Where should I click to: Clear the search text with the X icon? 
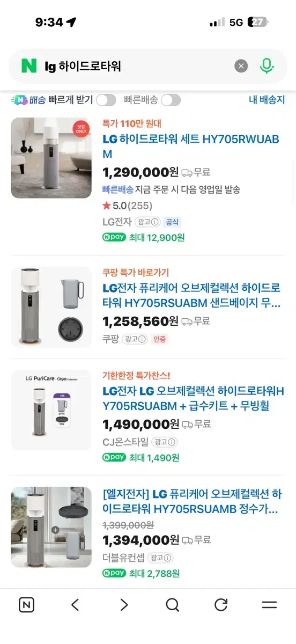pos(241,66)
